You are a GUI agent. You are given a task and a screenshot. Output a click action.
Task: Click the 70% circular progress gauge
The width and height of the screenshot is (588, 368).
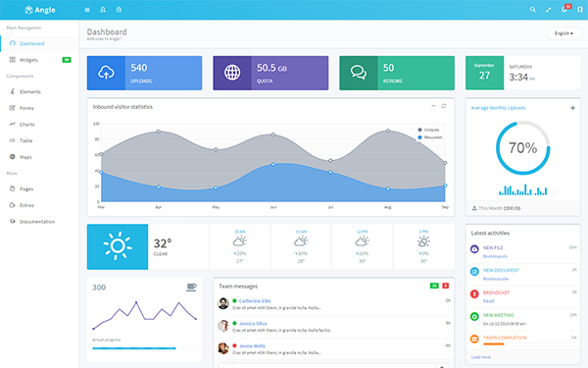click(x=522, y=148)
